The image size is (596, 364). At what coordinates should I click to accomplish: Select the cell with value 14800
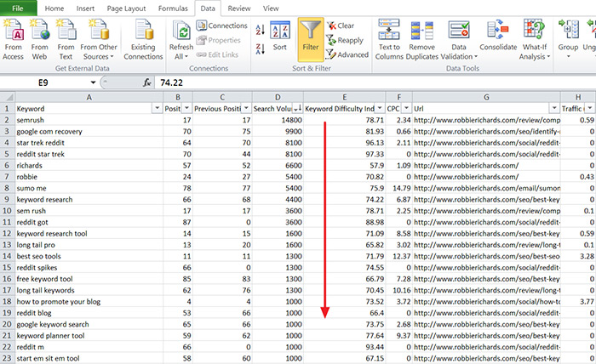pos(278,120)
